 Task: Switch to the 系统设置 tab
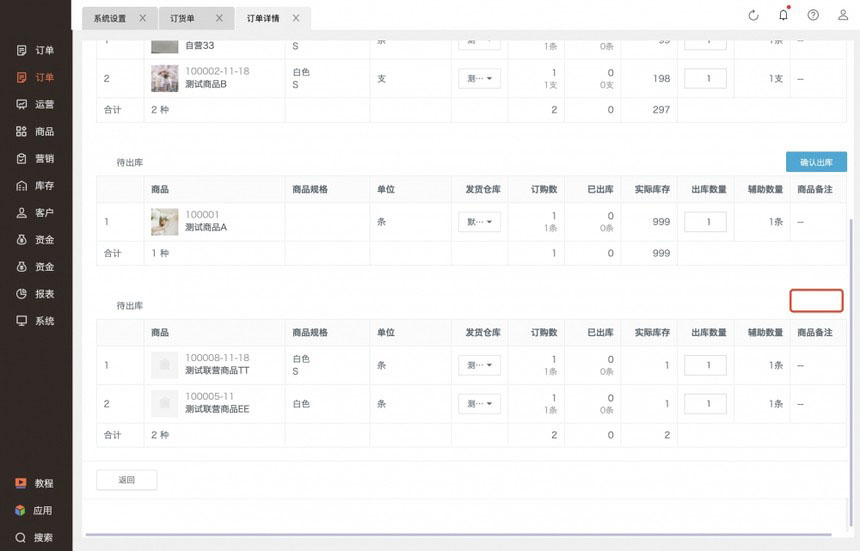(x=110, y=18)
